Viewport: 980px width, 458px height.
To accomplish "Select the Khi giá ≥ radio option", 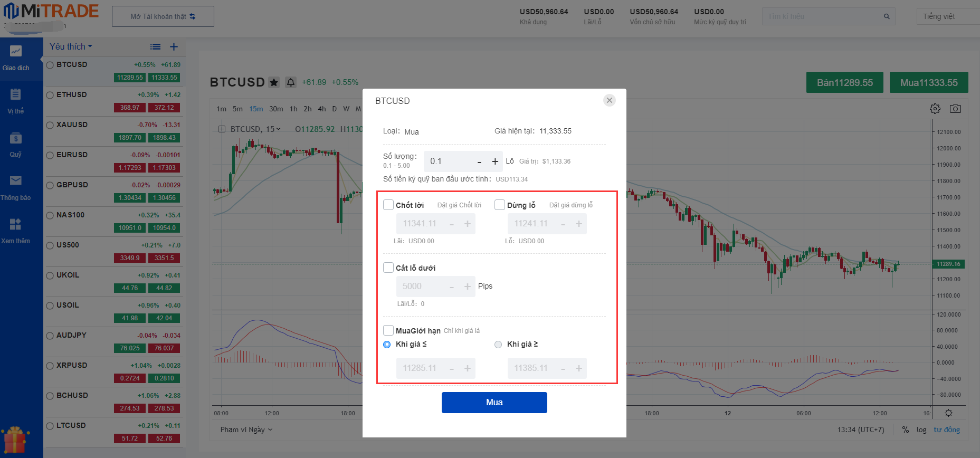I will [x=498, y=345].
